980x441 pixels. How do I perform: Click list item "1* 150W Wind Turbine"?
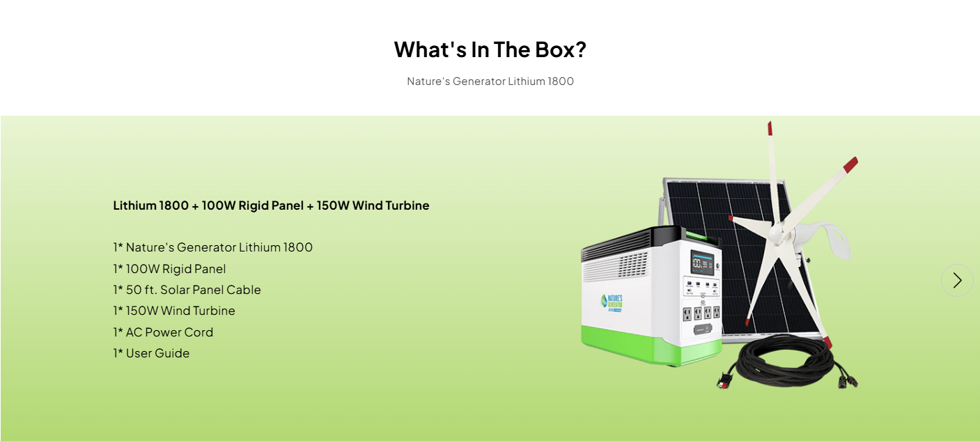click(x=174, y=311)
